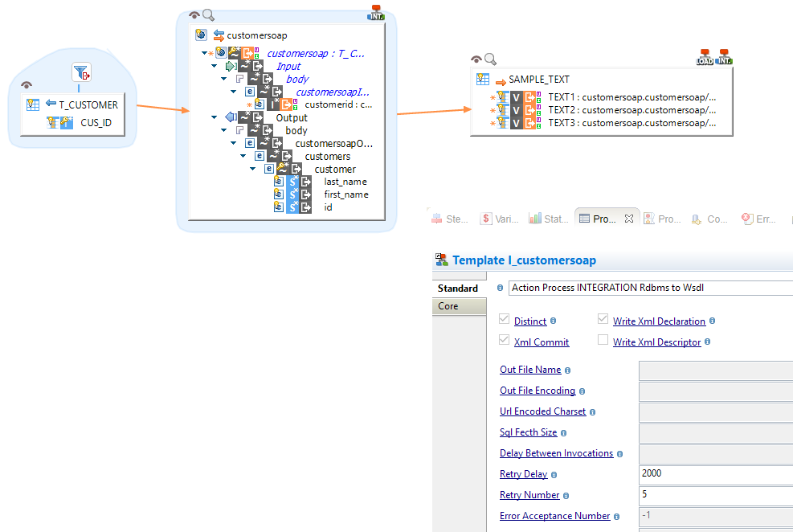Click the key icon beside CUS_ID

point(65,122)
